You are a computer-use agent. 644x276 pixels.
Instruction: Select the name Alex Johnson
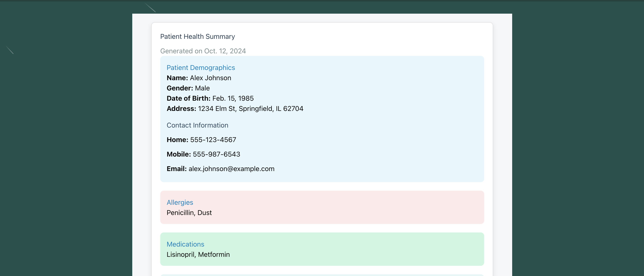click(x=210, y=78)
